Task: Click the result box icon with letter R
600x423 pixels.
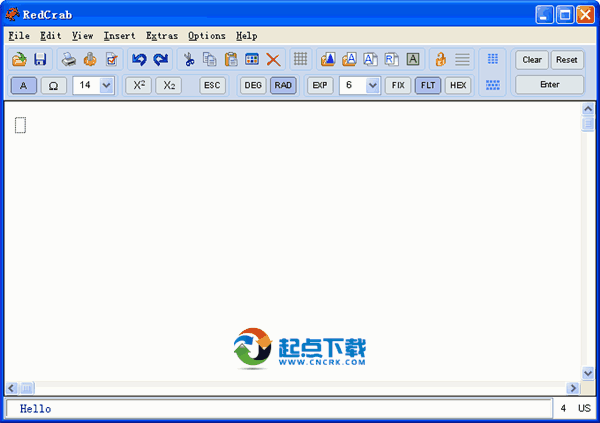Action: click(391, 59)
